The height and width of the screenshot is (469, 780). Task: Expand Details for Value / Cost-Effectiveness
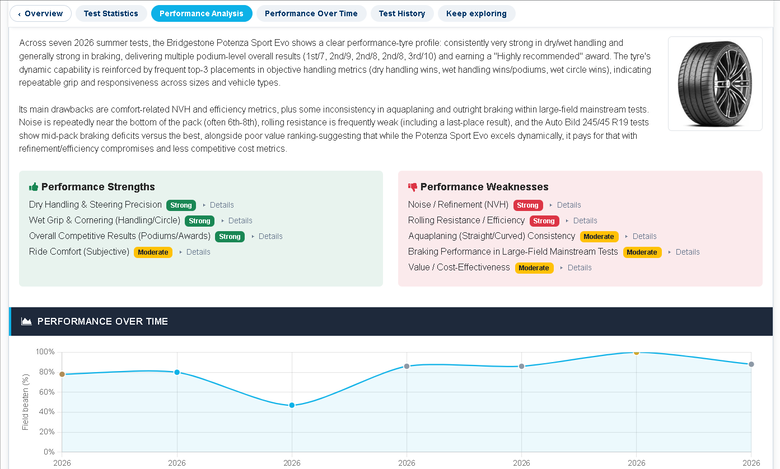(x=580, y=268)
